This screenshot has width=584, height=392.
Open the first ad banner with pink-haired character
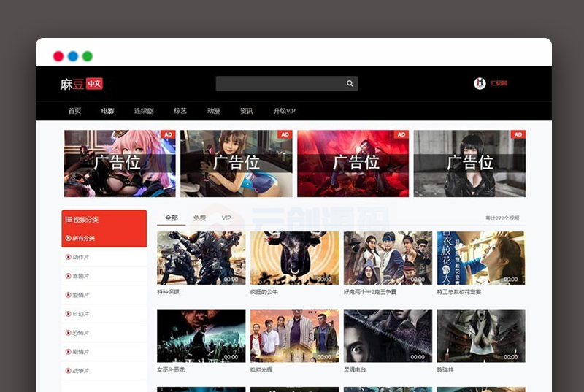point(120,164)
